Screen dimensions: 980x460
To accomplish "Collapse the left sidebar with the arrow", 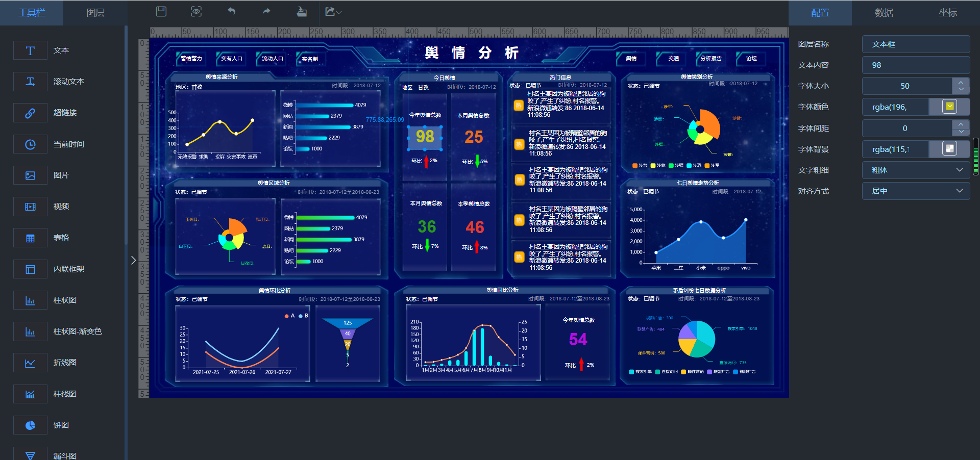I will pos(133,260).
